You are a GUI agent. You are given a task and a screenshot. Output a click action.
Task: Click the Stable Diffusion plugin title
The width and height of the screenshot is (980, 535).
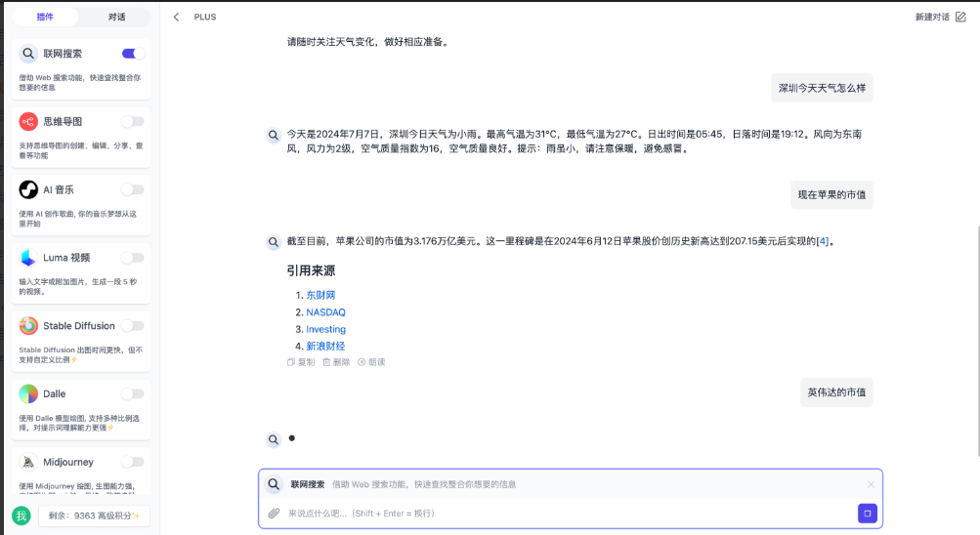79,326
